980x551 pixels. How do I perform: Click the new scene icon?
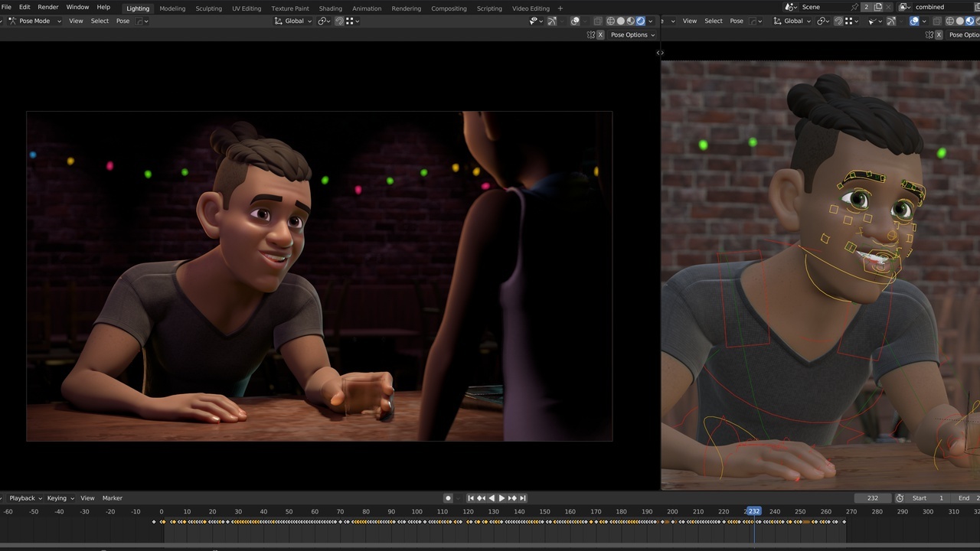878,7
